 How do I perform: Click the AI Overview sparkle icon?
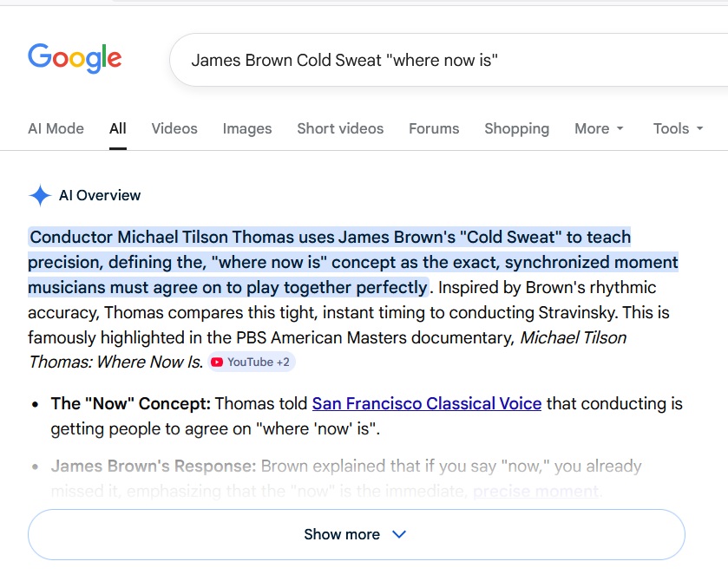click(x=40, y=195)
